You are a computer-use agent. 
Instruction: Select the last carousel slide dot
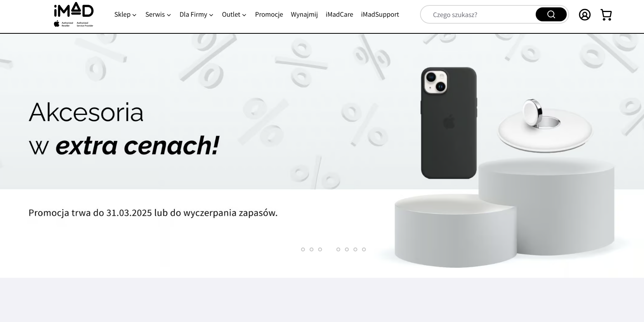[x=364, y=249]
